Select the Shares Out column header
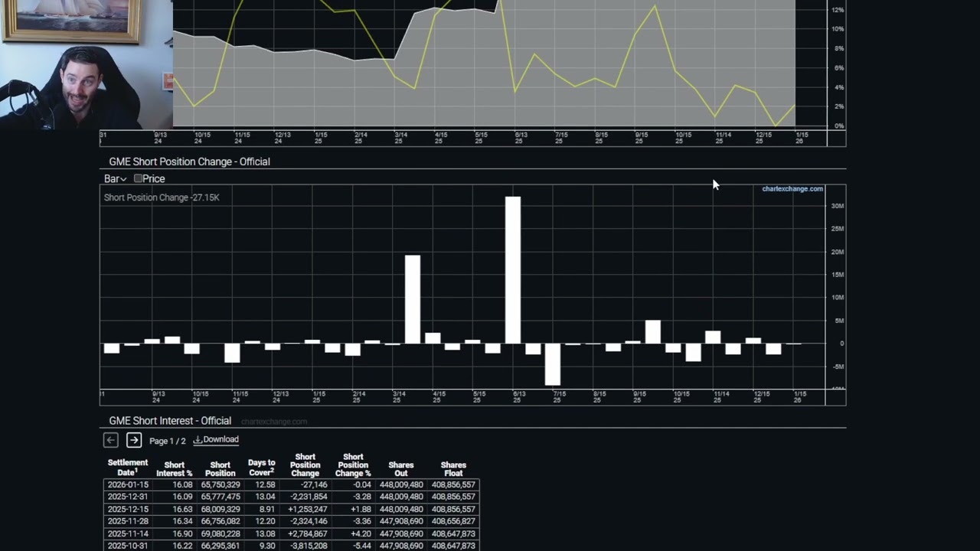980x551 pixels. coord(401,469)
